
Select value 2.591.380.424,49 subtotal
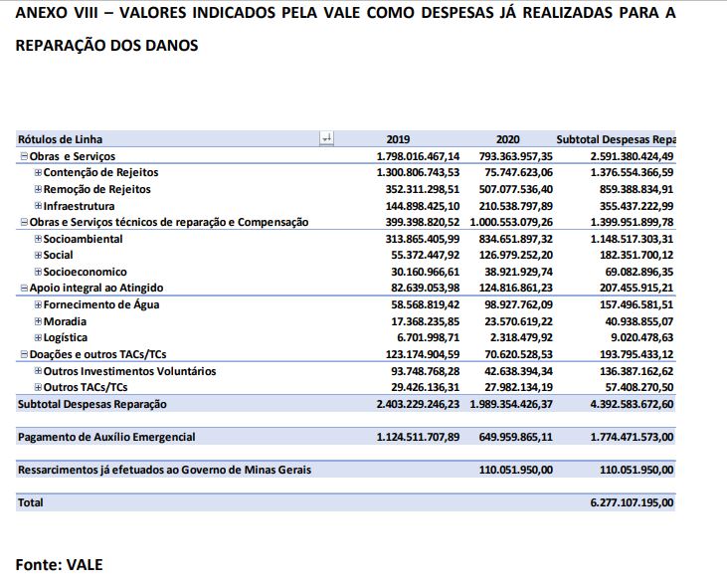pyautogui.click(x=632, y=157)
